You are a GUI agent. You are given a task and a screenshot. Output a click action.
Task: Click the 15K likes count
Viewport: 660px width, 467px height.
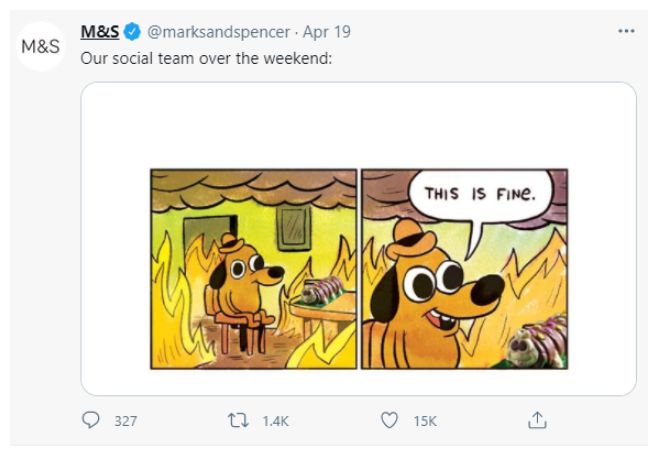425,422
